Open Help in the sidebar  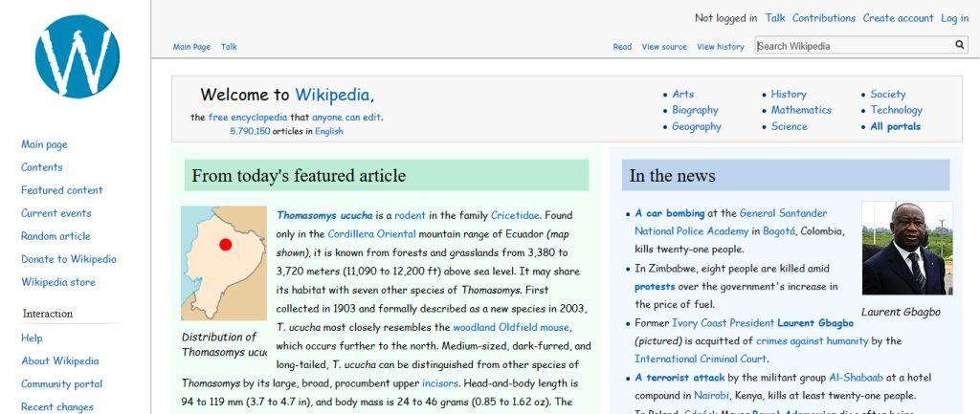[x=32, y=338]
